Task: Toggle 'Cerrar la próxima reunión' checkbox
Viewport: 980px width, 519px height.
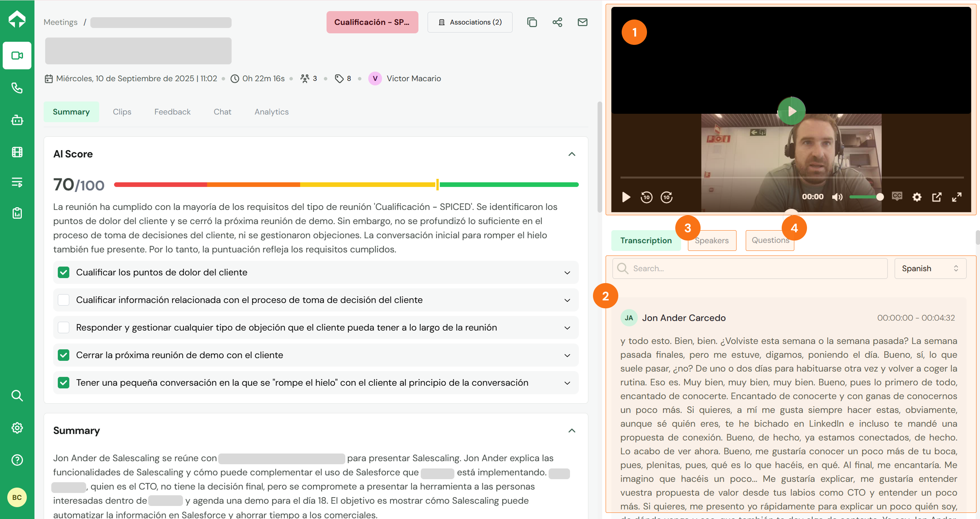Action: 64,355
